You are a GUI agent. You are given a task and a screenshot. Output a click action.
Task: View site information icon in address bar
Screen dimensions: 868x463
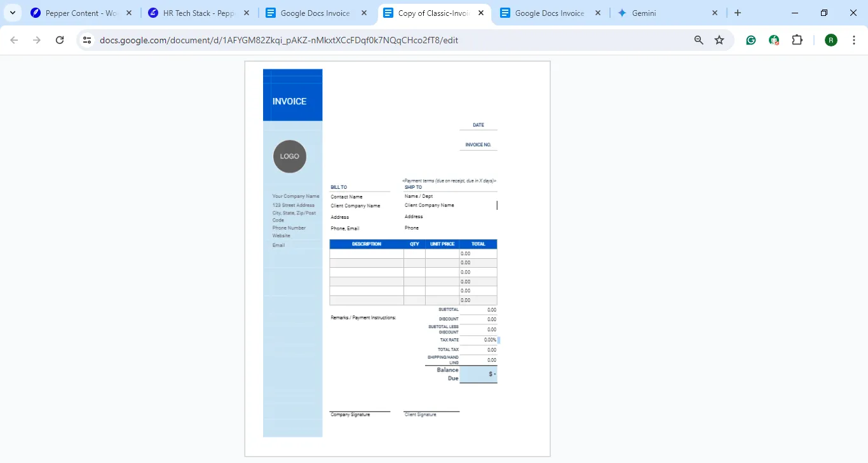click(88, 40)
